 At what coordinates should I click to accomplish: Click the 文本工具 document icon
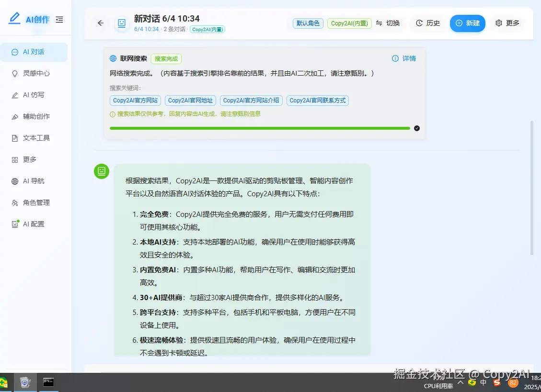[15, 138]
